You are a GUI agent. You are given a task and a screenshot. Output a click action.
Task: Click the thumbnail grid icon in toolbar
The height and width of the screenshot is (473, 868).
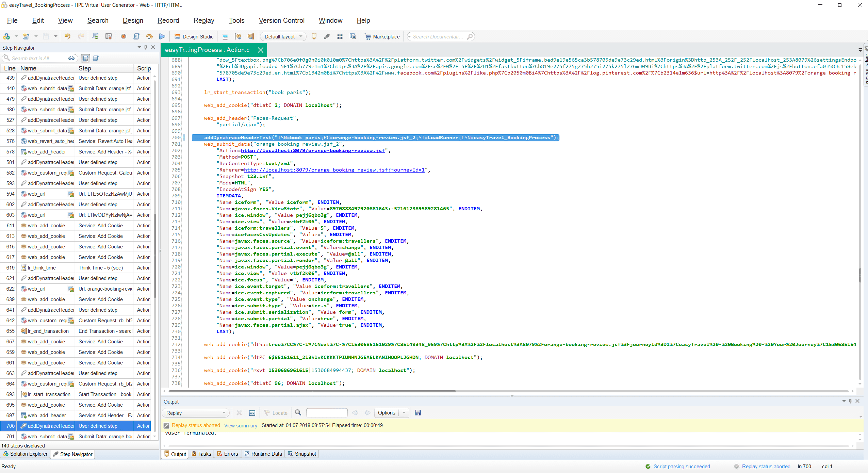(x=340, y=36)
